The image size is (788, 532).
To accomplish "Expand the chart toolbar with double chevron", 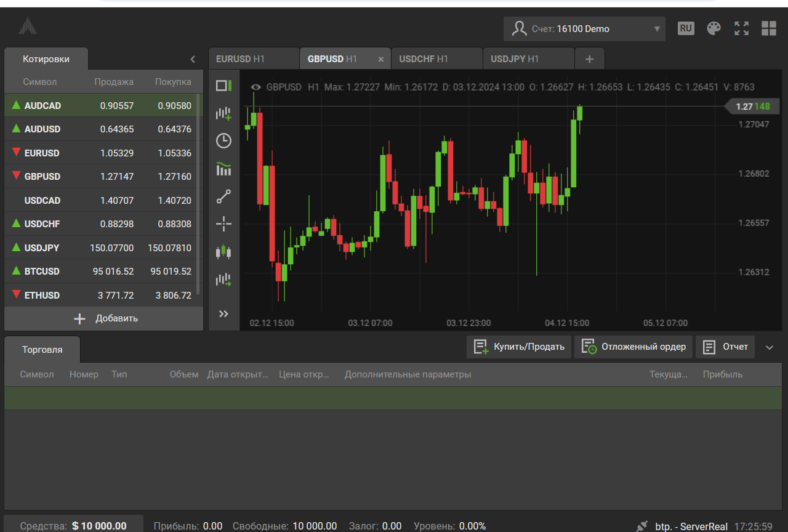I will (x=223, y=314).
